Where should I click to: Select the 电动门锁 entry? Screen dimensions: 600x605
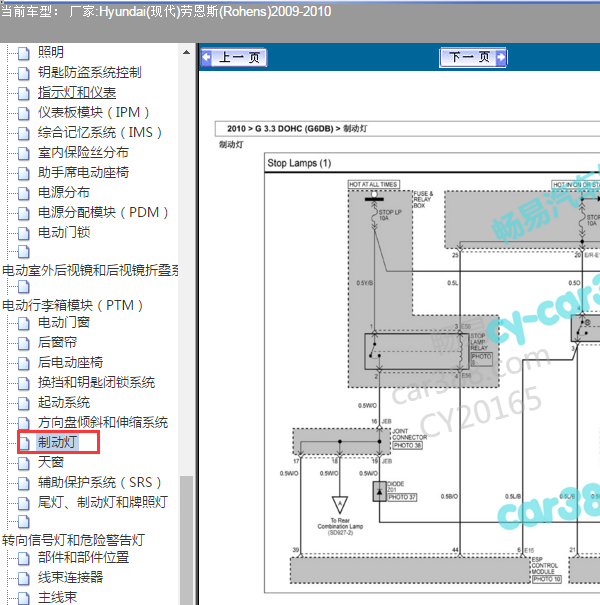(x=64, y=233)
